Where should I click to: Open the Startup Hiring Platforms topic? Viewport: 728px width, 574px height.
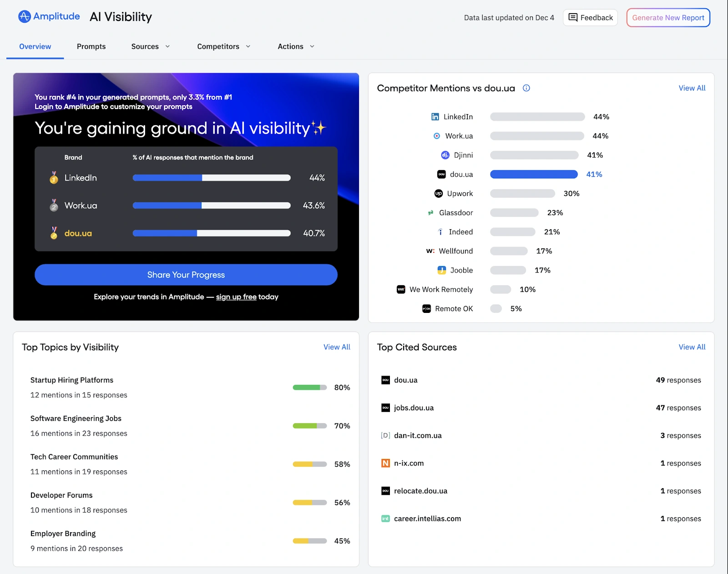point(72,380)
